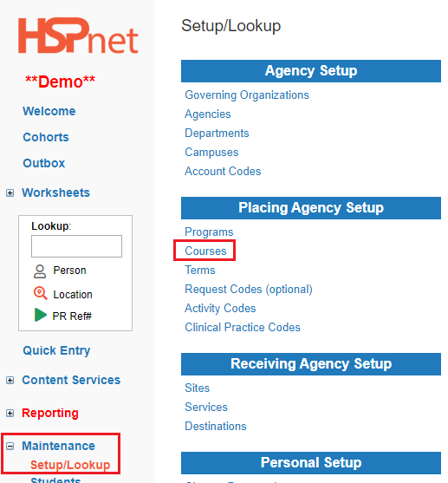Viewport: 448px width, 483px height.
Task: Expand the Content Services section
Action: [10, 381]
